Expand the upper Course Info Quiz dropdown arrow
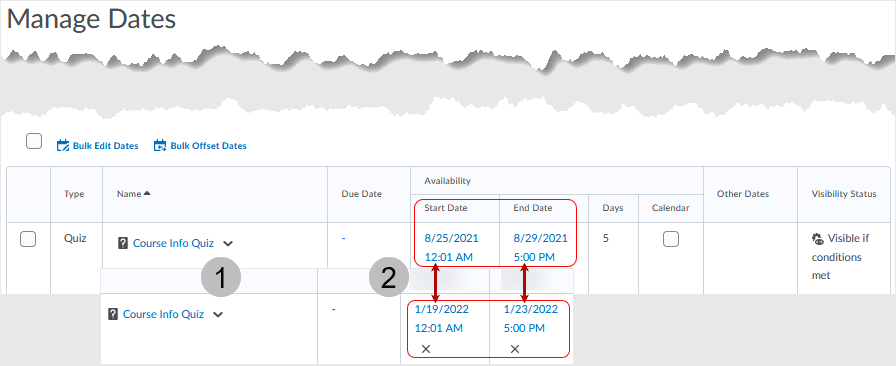896x366 pixels. click(228, 244)
